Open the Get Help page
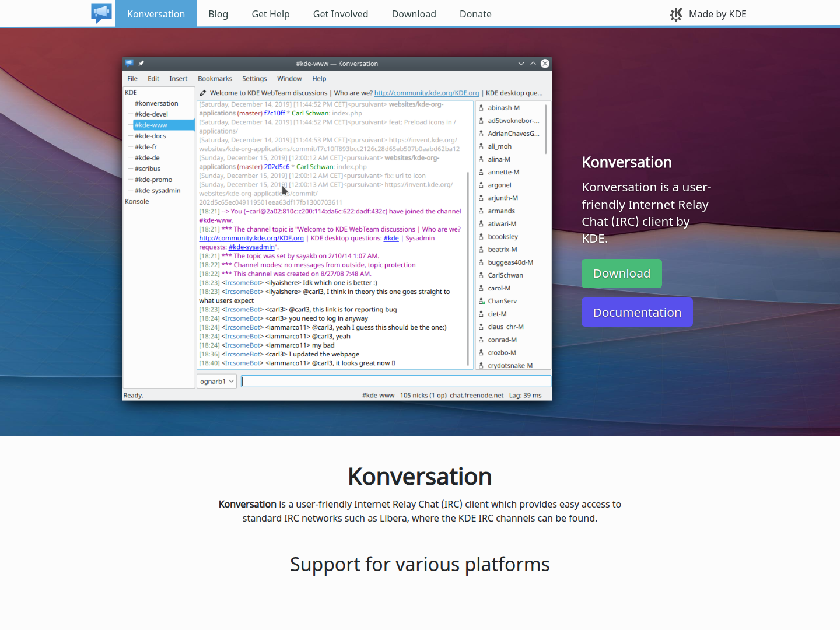The height and width of the screenshot is (630, 840). pos(271,14)
